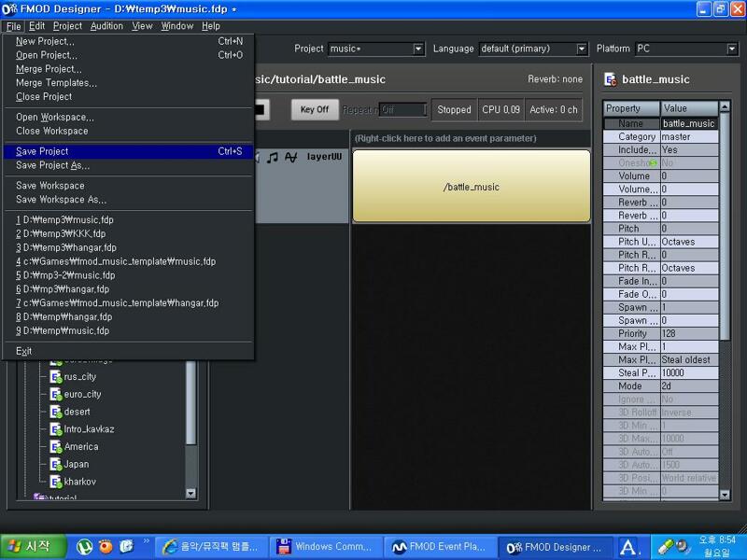The width and height of the screenshot is (747, 560).
Task: Open the Audition menu
Action: 106,26
